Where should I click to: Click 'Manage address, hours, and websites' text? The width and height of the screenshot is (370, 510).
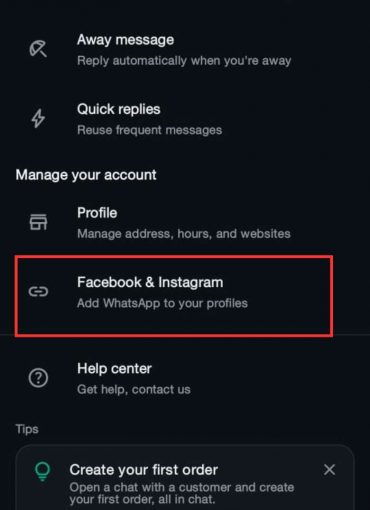pos(184,234)
